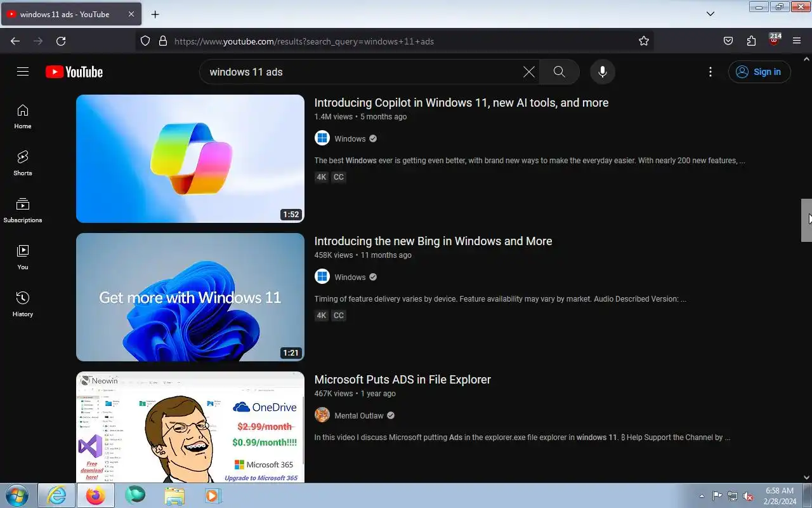The width and height of the screenshot is (812, 508).
Task: Open Introducing Copilot in Windows 11 video title
Action: coord(461,103)
